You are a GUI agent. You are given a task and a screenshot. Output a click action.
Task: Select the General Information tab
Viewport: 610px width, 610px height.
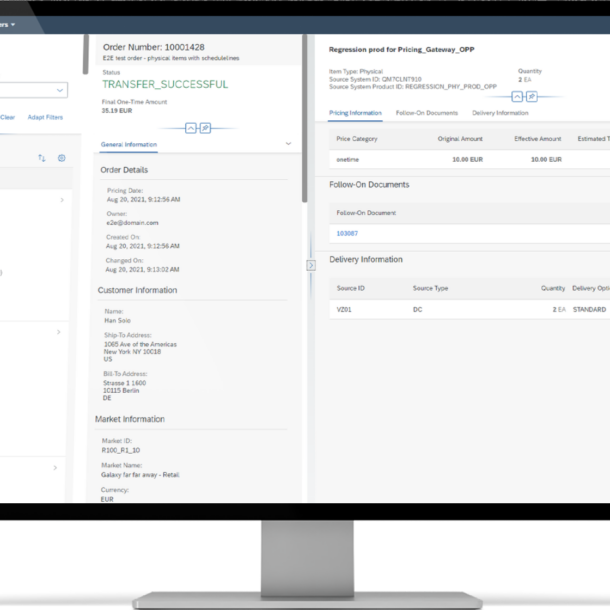click(x=129, y=144)
